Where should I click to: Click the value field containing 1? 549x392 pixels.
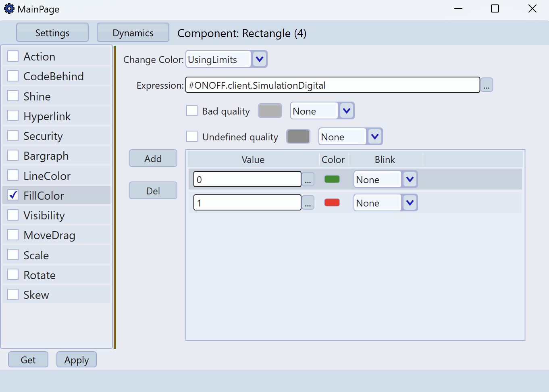click(247, 203)
